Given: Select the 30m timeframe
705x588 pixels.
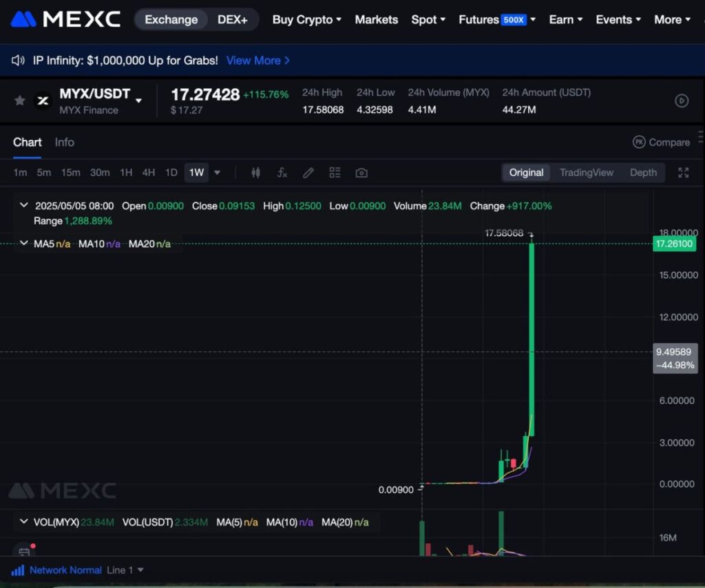Looking at the screenshot, I should point(100,173).
